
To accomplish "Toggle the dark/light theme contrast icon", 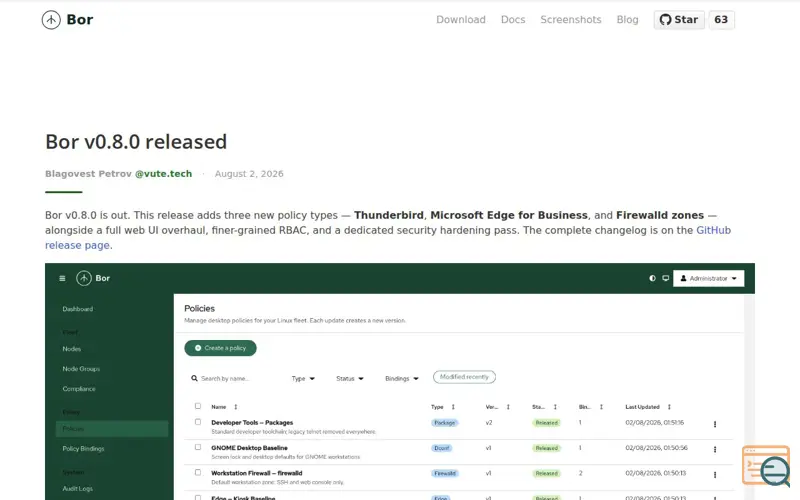I will click(x=652, y=279).
